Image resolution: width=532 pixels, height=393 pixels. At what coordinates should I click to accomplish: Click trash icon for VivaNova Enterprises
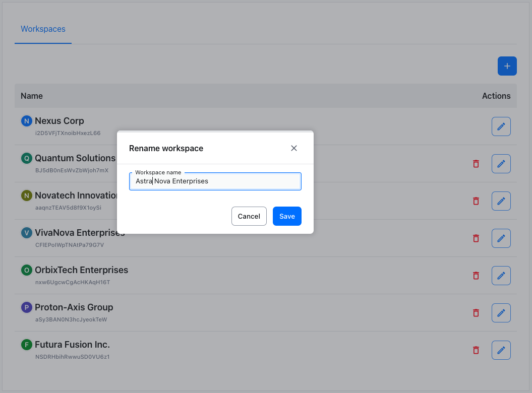[476, 238]
